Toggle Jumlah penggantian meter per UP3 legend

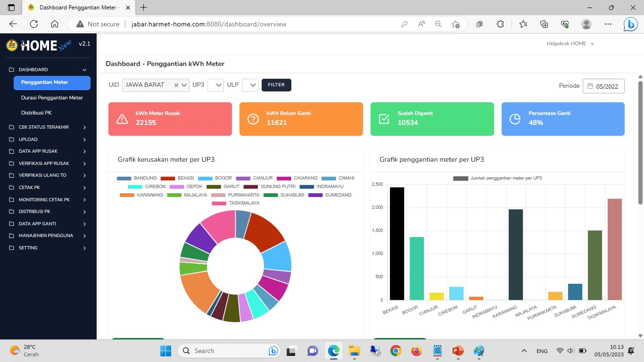pos(497,178)
